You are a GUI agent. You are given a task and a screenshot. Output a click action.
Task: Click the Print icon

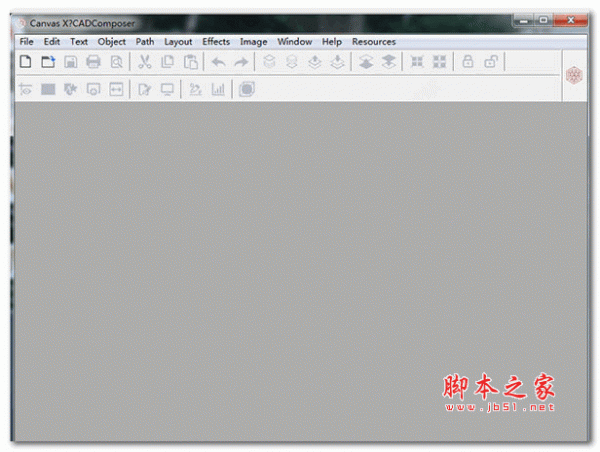click(x=93, y=62)
